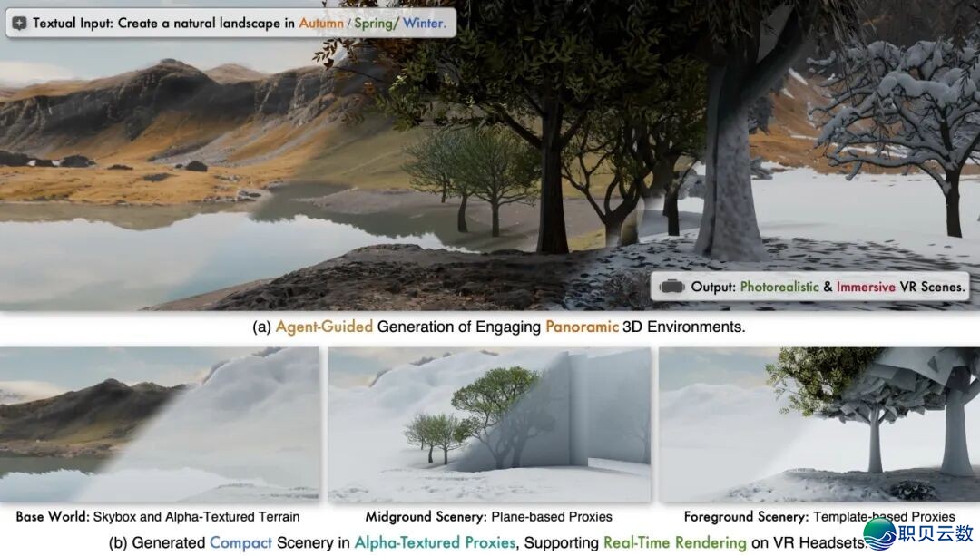The image size is (980, 556).
Task: Click the 'Midground Scenery' bold label
Action: click(426, 517)
